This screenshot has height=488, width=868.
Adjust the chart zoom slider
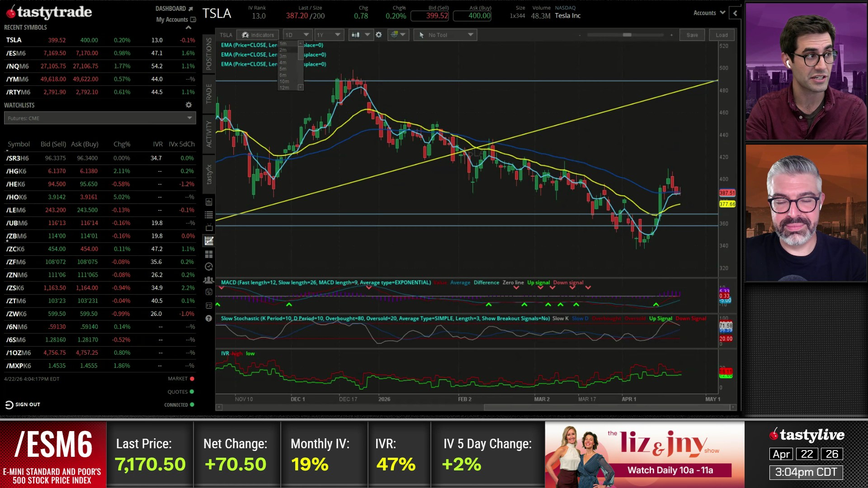click(627, 35)
